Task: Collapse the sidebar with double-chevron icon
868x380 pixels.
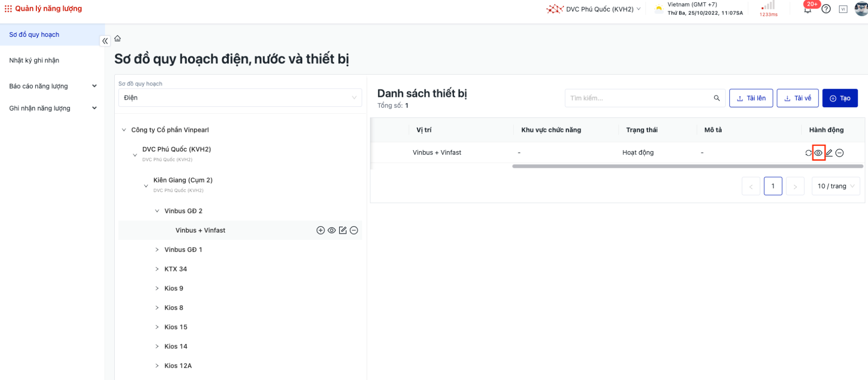Action: (x=105, y=41)
